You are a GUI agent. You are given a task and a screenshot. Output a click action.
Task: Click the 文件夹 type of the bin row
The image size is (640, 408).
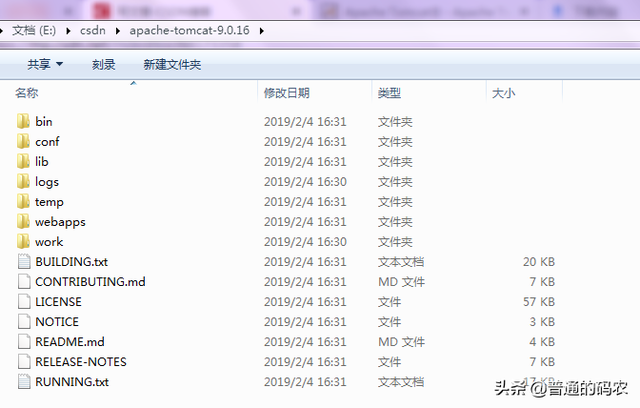(x=395, y=122)
